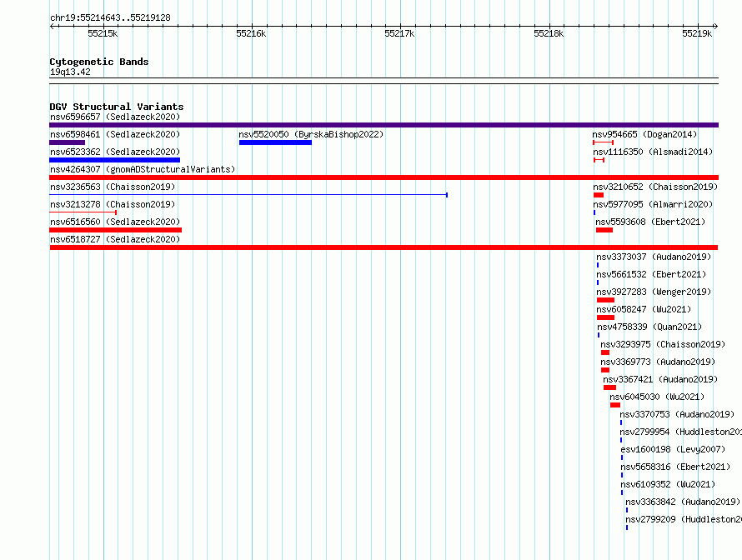Click the ruler's left end arrow

(52, 27)
